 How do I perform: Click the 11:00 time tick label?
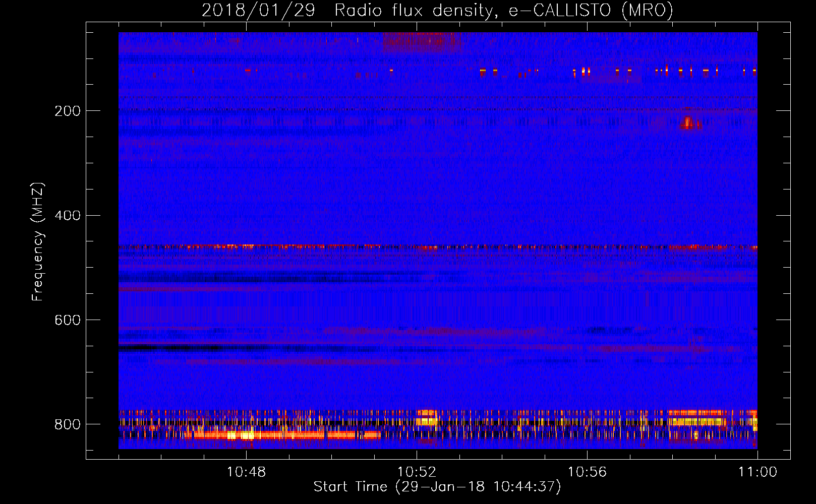[x=757, y=472]
